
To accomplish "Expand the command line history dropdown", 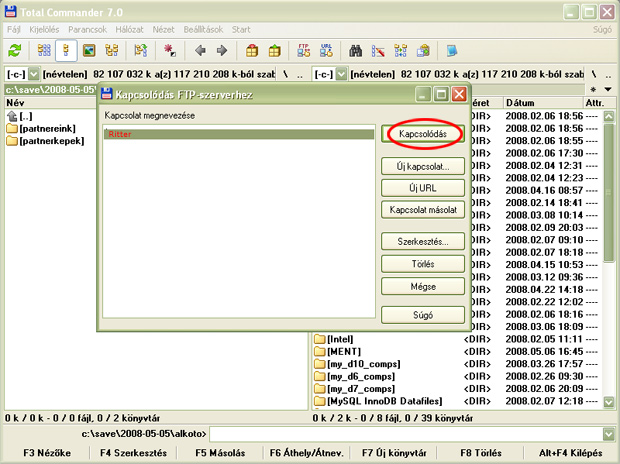I will click(x=609, y=434).
